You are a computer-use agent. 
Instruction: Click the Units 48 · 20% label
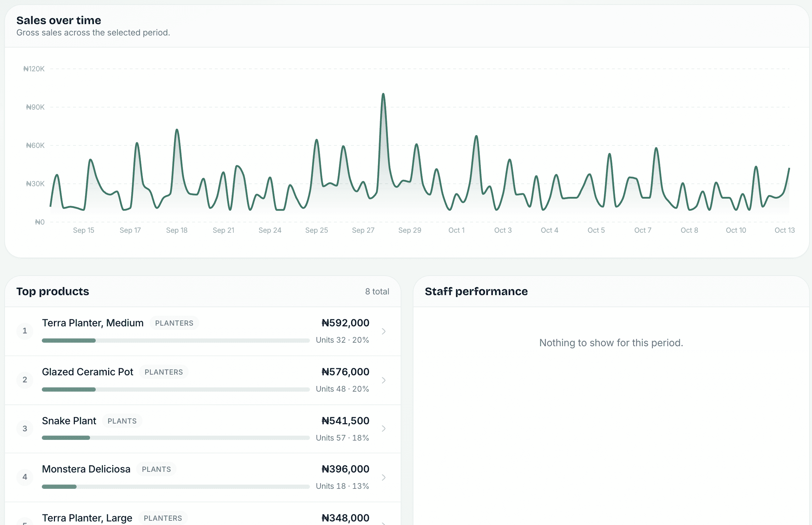click(343, 389)
